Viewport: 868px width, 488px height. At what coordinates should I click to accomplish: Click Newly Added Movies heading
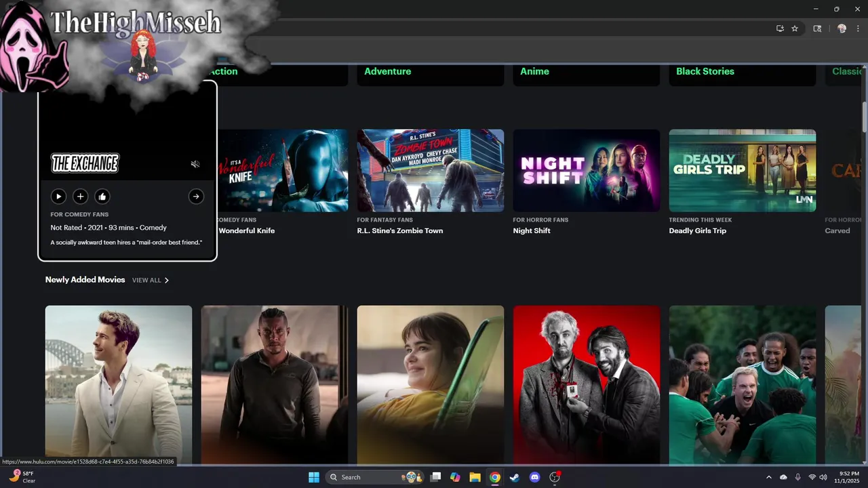[x=85, y=279]
